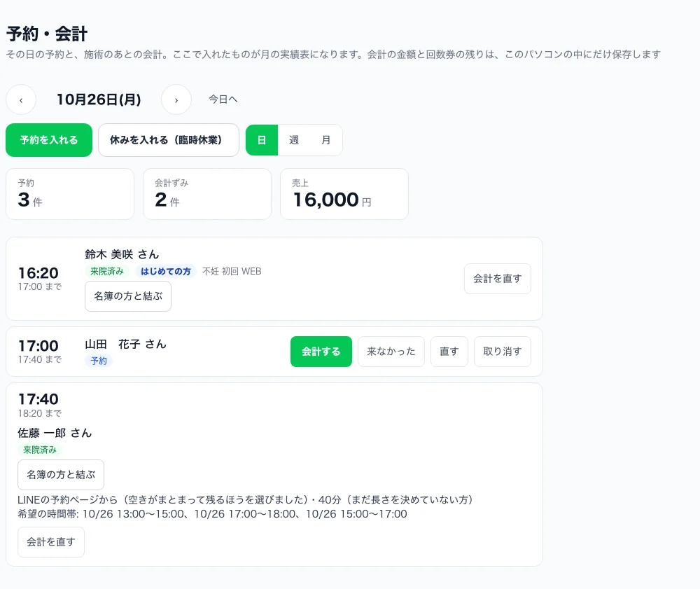Click the name 山田 花子 さん
This screenshot has width=700, height=589.
tap(125, 345)
